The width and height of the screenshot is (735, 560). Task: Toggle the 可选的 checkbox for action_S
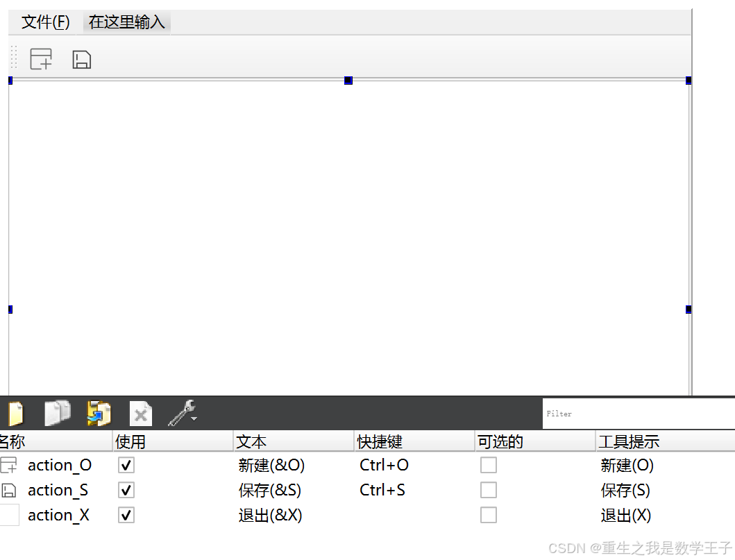[x=489, y=490]
